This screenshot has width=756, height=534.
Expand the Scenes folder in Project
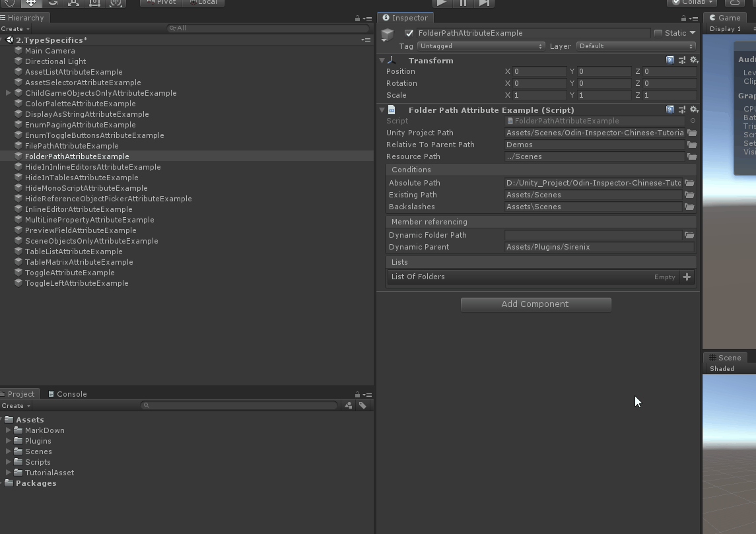point(9,451)
